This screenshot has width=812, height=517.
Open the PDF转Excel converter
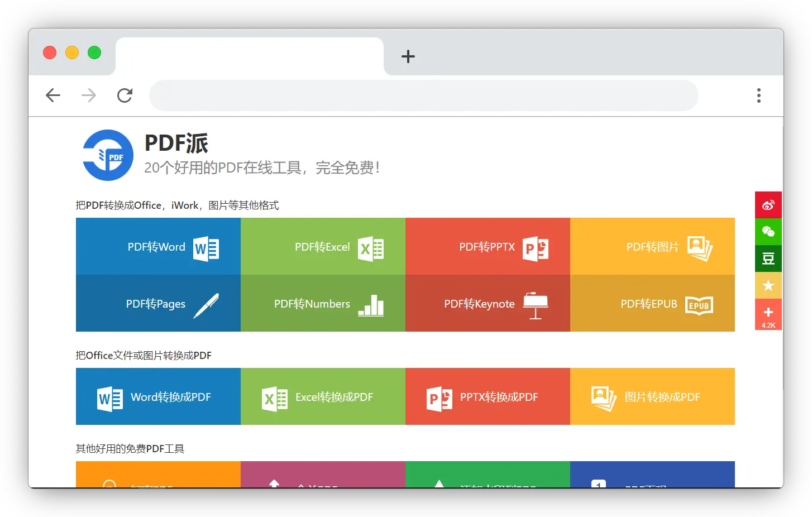[x=323, y=246]
